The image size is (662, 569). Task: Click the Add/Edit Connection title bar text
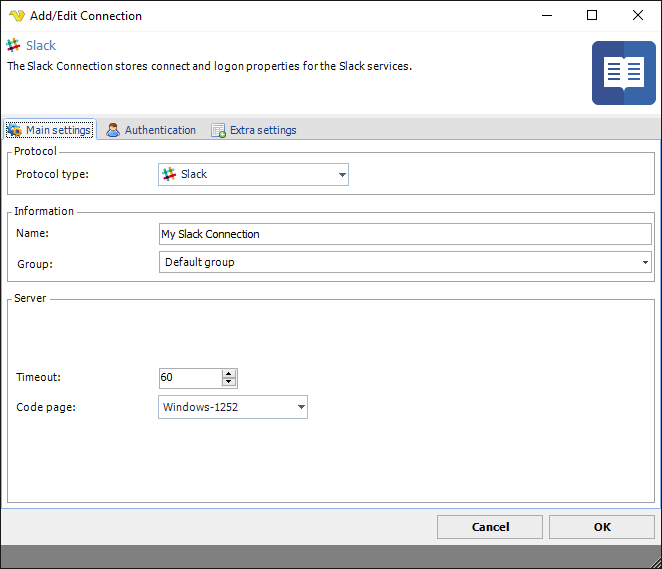click(x=87, y=16)
